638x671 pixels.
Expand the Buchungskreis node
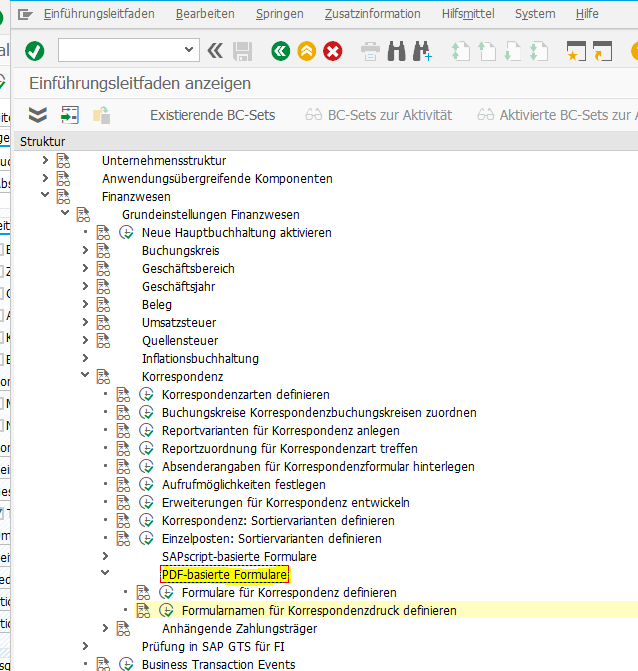[x=85, y=250]
